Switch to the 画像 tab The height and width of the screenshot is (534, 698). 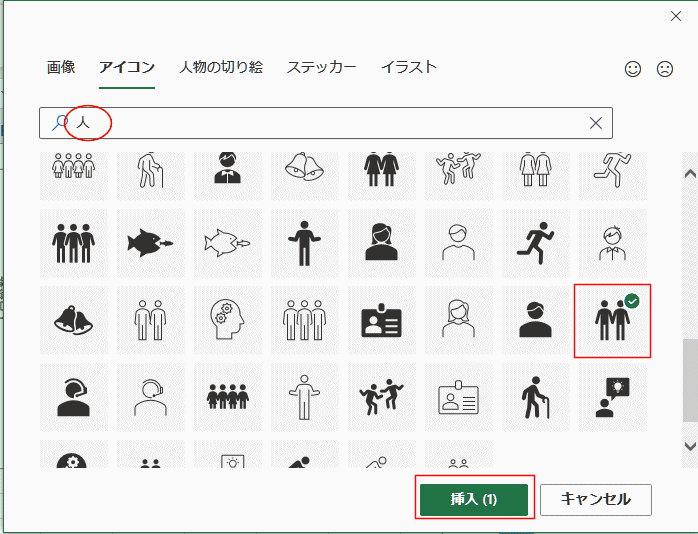point(61,67)
